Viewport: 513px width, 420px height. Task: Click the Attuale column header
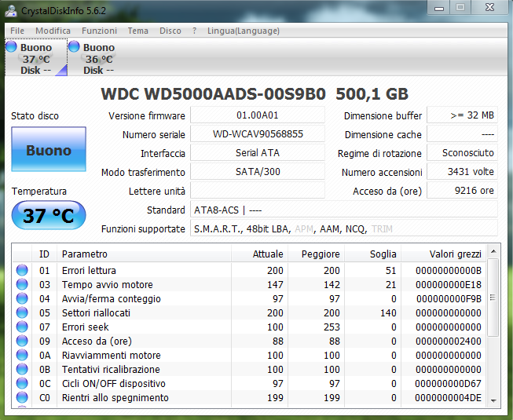[x=259, y=254]
